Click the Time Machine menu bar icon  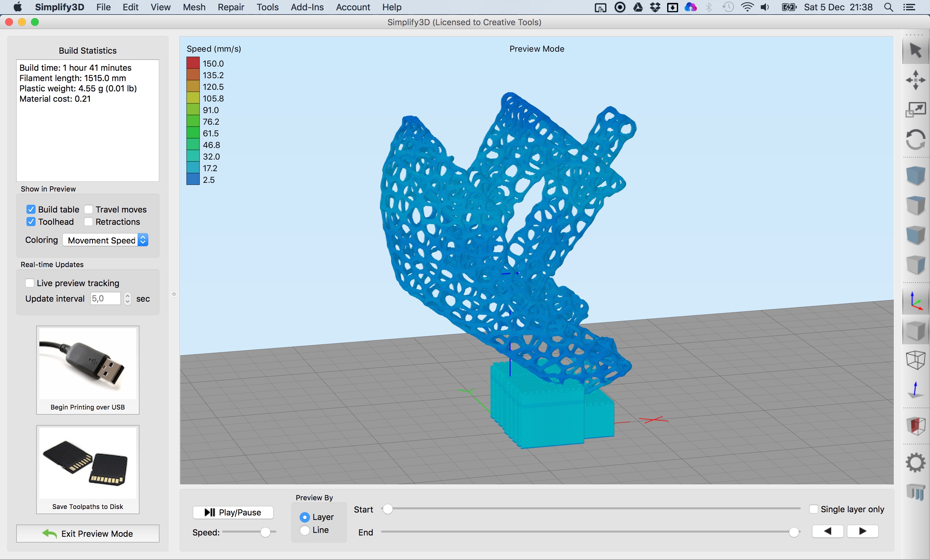pyautogui.click(x=728, y=7)
